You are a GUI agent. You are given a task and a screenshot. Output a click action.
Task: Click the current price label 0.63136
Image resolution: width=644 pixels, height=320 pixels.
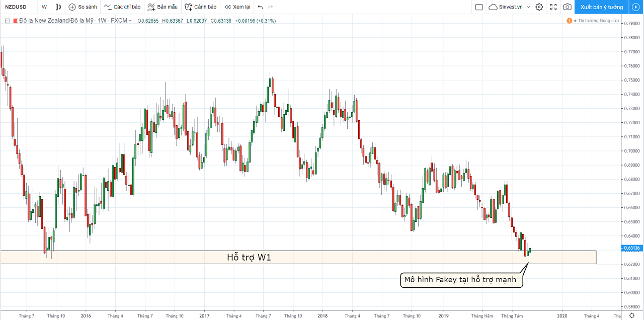point(631,248)
